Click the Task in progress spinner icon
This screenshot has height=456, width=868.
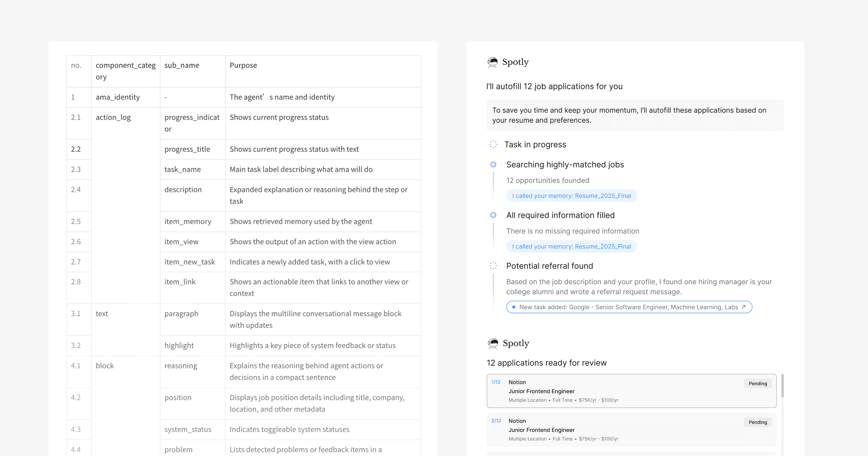click(493, 144)
